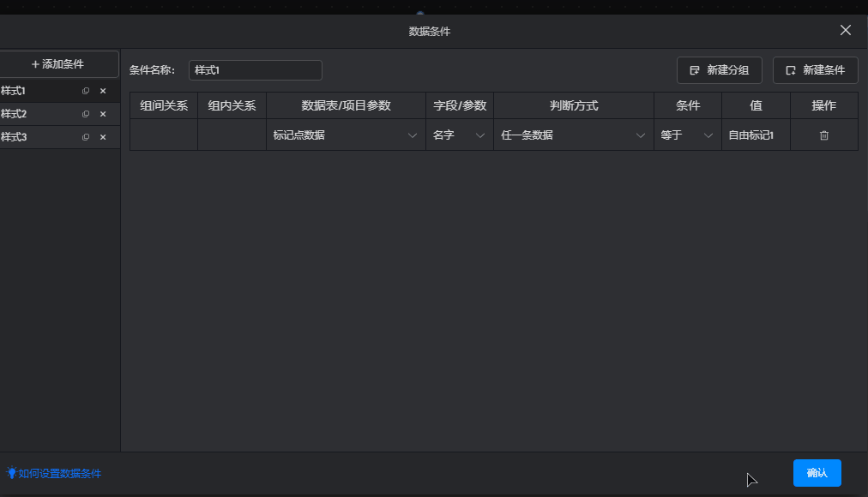Click the 数据表/项目参数 column header

346,105
